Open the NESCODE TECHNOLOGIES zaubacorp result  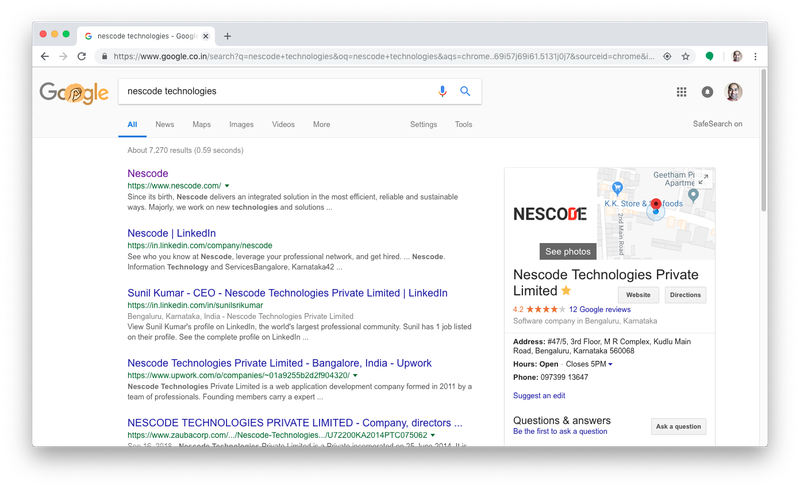295,423
